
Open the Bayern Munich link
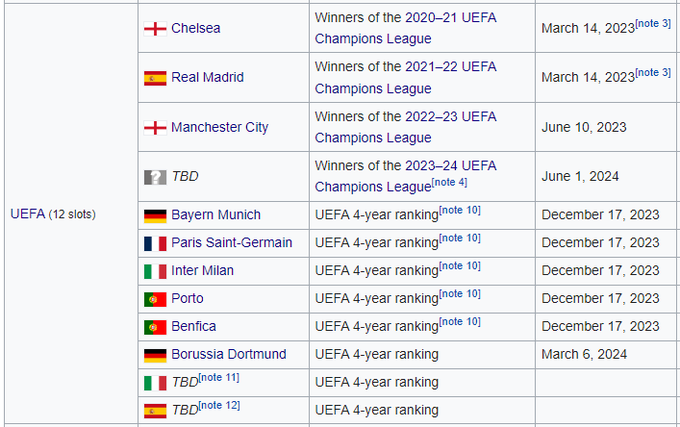point(216,215)
